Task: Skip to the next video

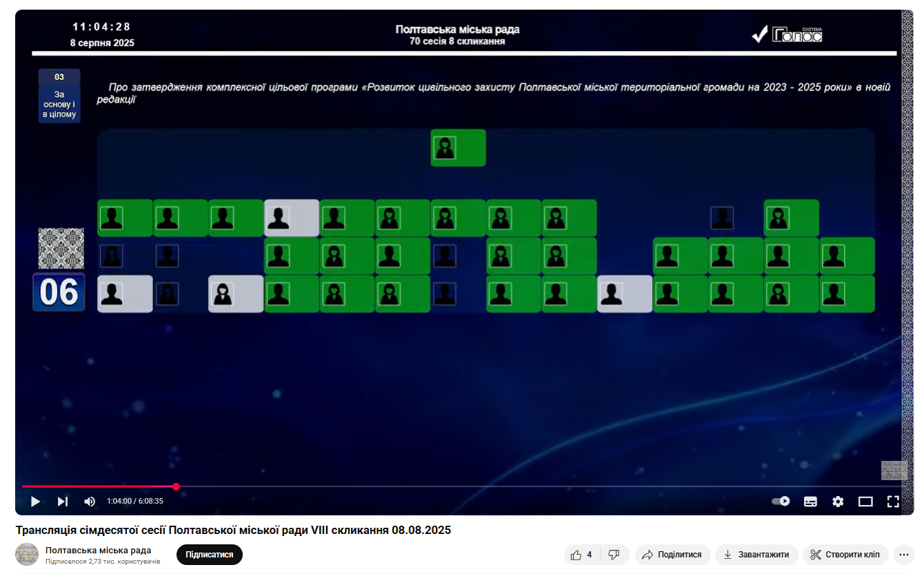Action: 62,502
